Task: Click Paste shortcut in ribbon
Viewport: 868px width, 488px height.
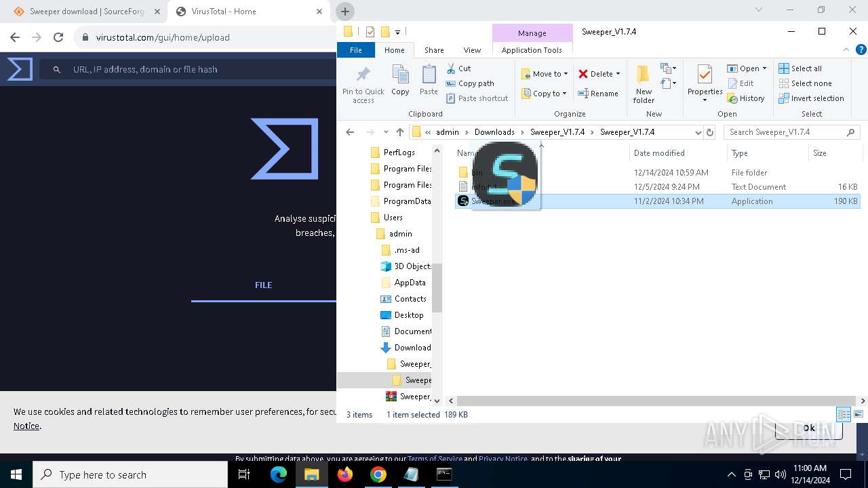Action: (477, 98)
